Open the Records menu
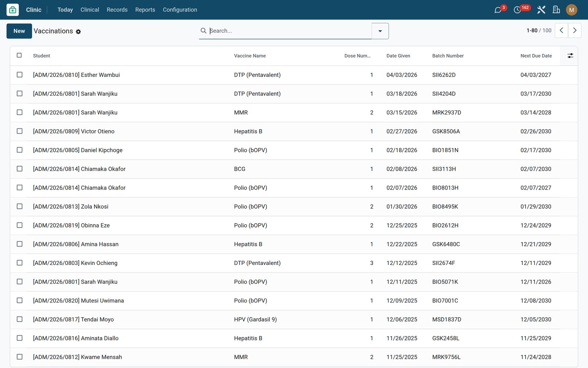This screenshot has width=588, height=368. pyautogui.click(x=117, y=10)
